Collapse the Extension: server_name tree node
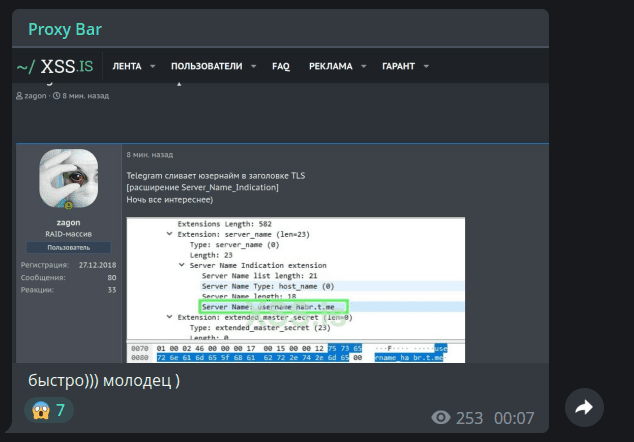This screenshot has height=442, width=634. pos(169,234)
